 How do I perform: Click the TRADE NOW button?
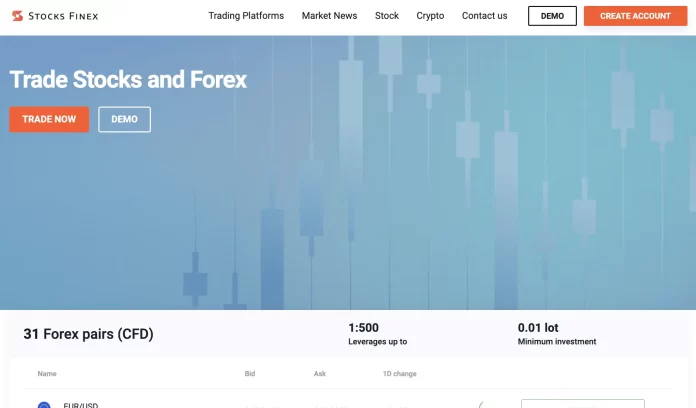49,119
